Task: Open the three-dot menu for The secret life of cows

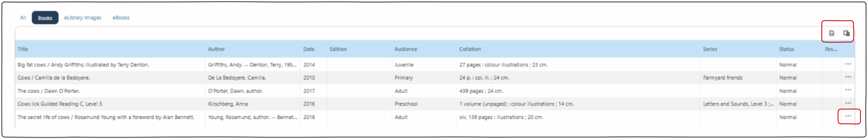Action: 848,116
